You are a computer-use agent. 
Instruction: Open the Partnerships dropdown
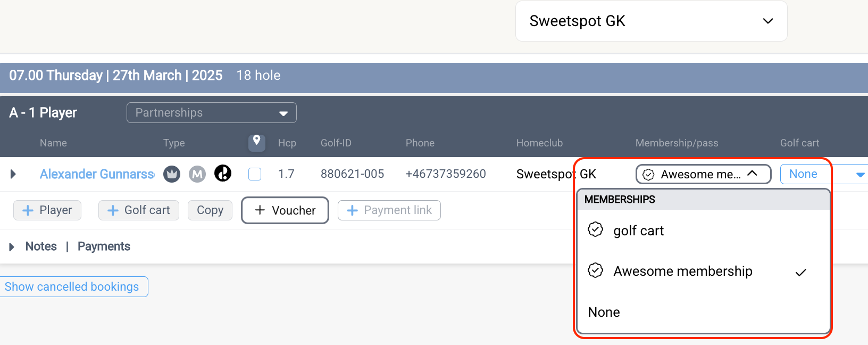[211, 113]
